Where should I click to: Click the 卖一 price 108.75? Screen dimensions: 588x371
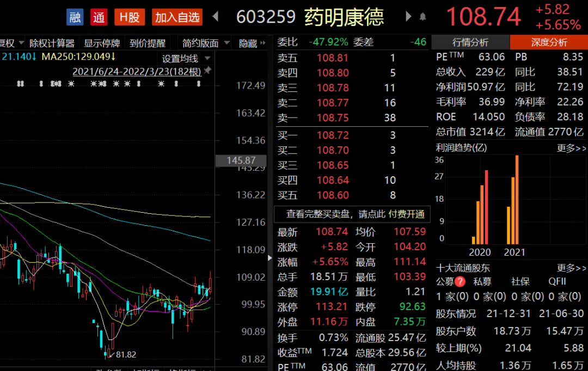coord(333,118)
